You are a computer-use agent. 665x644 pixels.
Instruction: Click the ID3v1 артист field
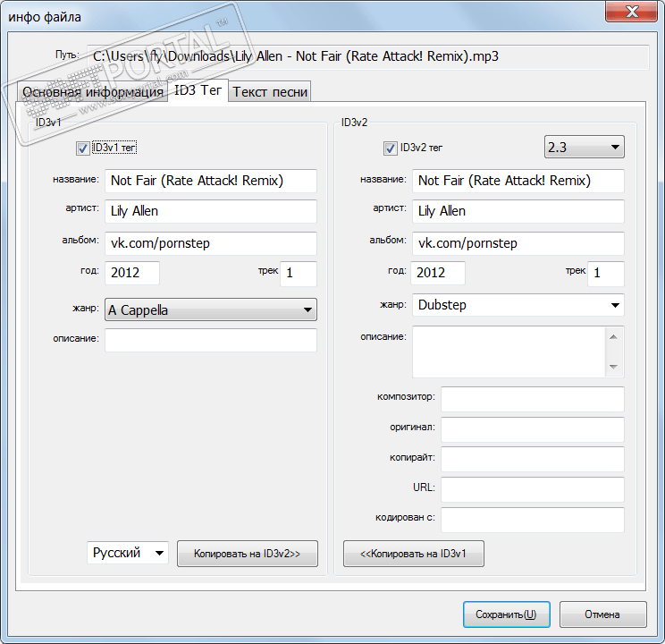(x=211, y=211)
